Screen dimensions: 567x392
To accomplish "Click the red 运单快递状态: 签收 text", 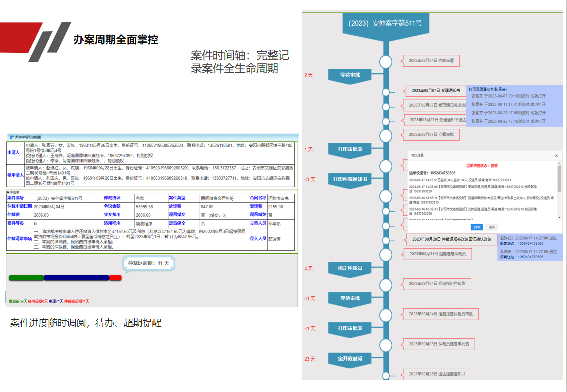I will (x=481, y=166).
